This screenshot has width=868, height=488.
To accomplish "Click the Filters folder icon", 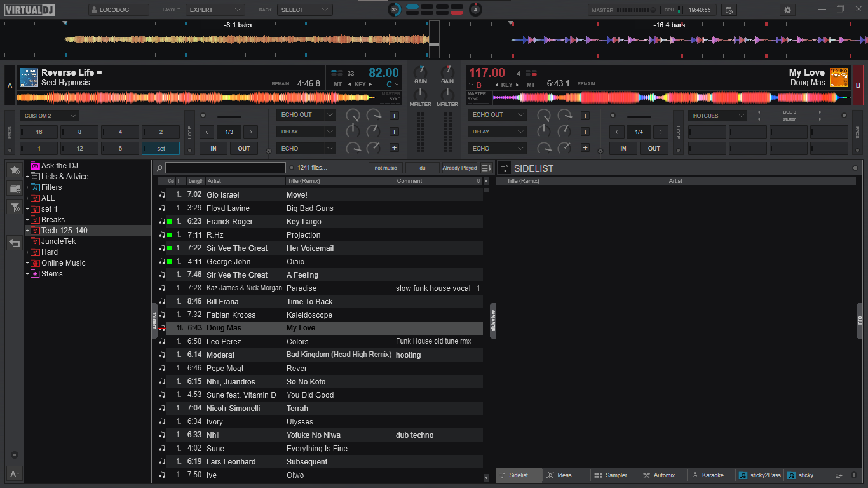I will coord(35,187).
